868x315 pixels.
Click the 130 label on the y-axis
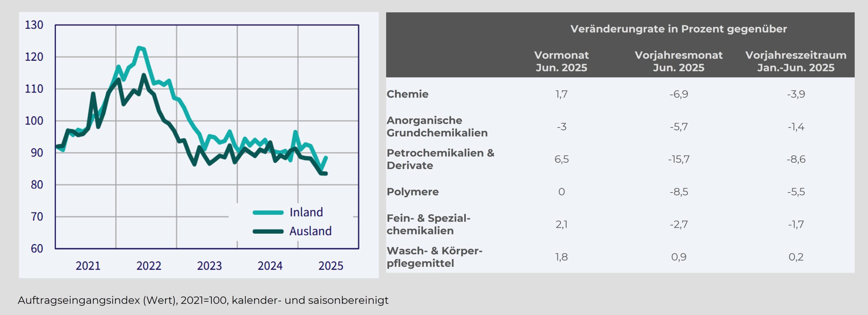(x=34, y=25)
